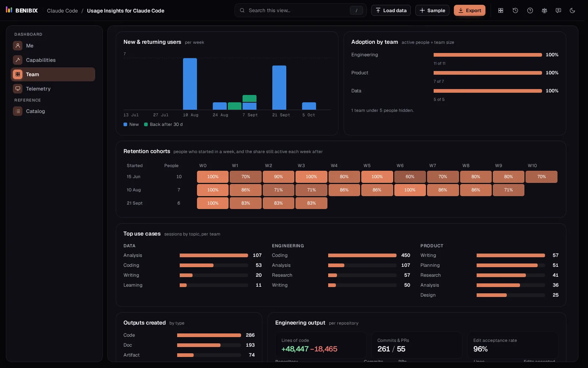Click the Commits & PRs 261 / 55 card
This screenshot has width=588, height=368.
point(417,345)
